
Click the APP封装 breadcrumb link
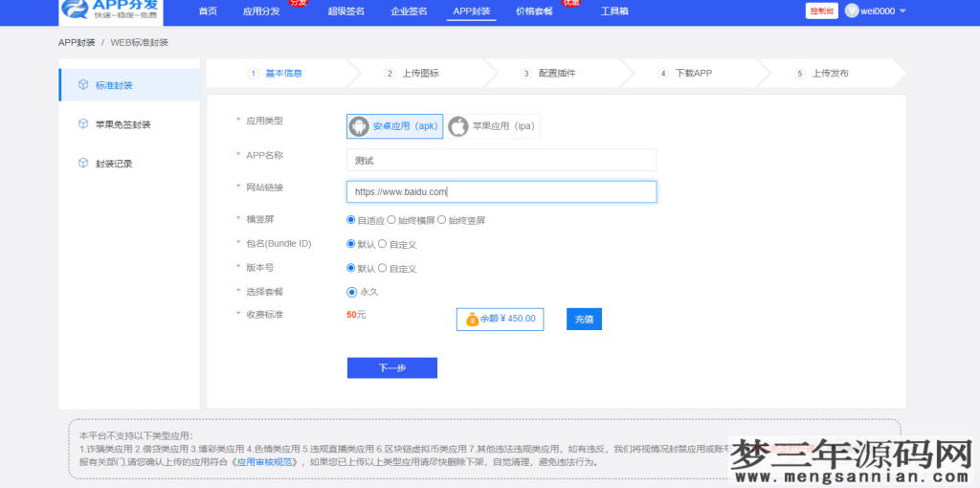[x=77, y=42]
